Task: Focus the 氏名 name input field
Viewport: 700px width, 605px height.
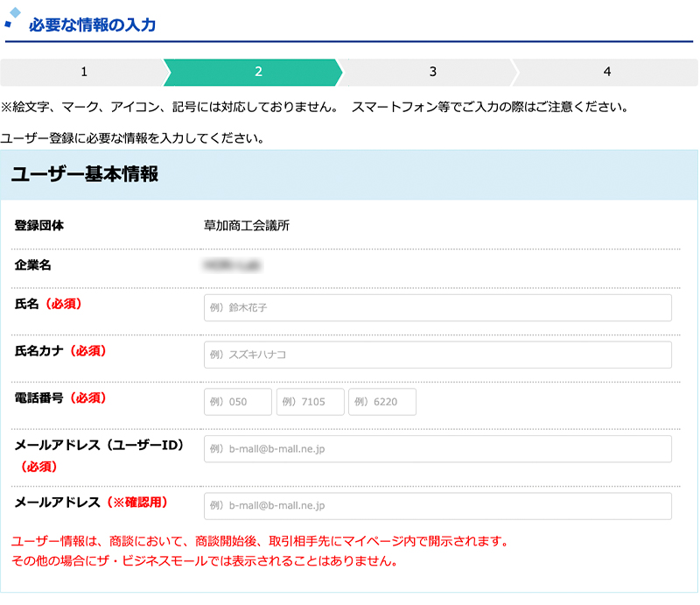Action: (x=437, y=308)
